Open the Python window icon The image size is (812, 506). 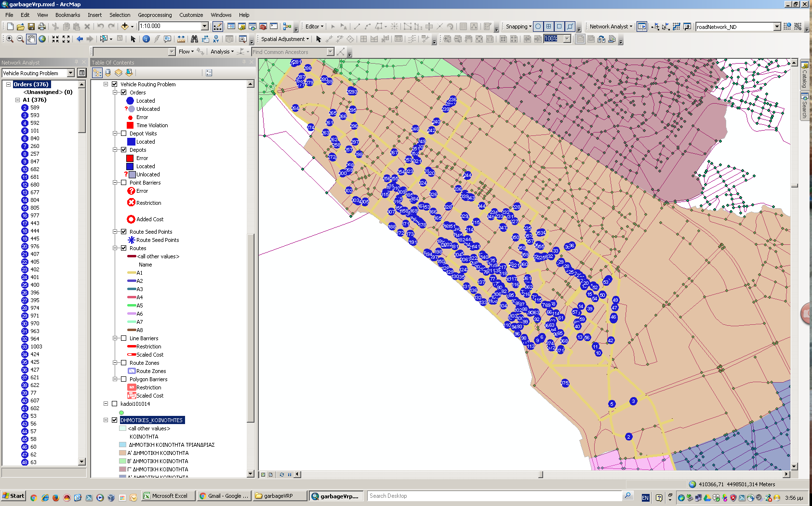(x=274, y=27)
